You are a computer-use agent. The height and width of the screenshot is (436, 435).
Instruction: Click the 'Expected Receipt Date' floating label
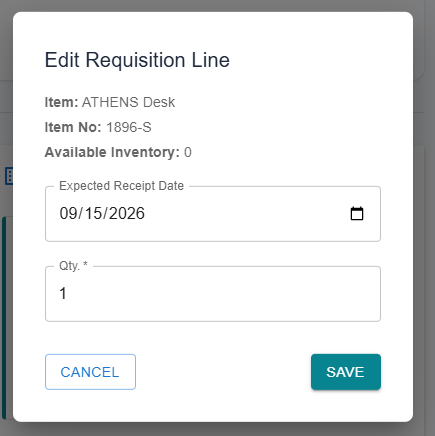(121, 186)
